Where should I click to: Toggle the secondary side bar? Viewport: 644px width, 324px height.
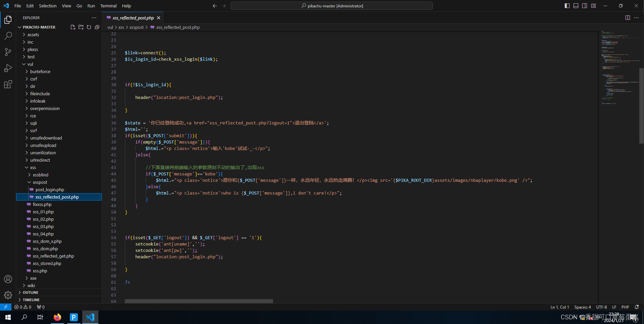[585, 6]
